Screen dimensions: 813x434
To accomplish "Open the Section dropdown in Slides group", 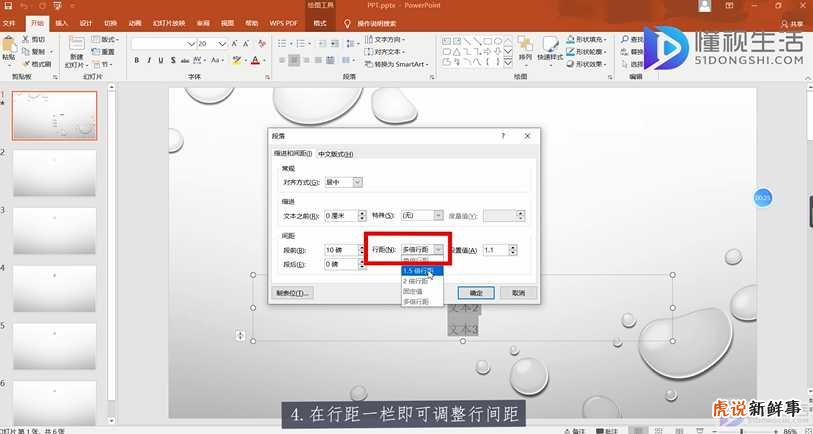I will (102, 64).
